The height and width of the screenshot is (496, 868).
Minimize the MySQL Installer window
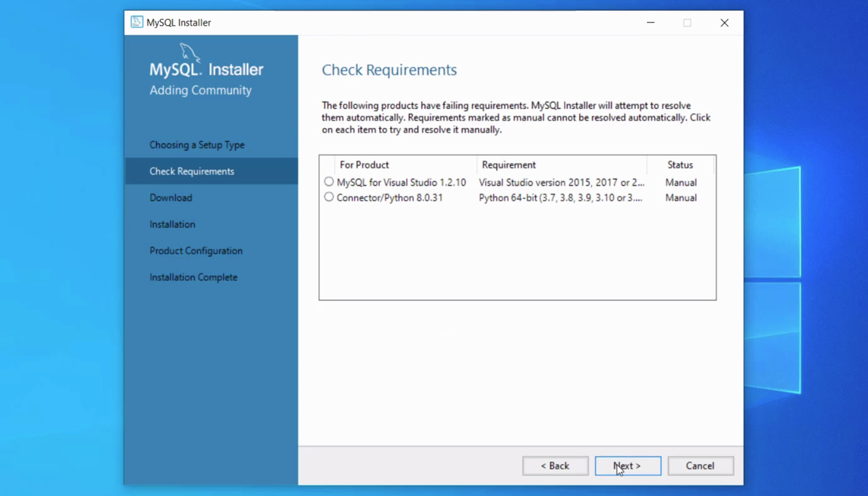[650, 22]
